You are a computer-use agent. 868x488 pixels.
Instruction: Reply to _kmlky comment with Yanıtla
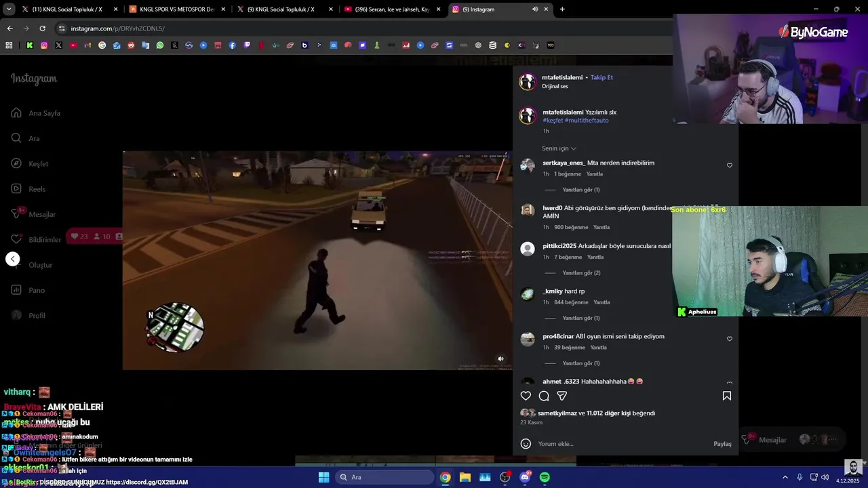click(601, 302)
